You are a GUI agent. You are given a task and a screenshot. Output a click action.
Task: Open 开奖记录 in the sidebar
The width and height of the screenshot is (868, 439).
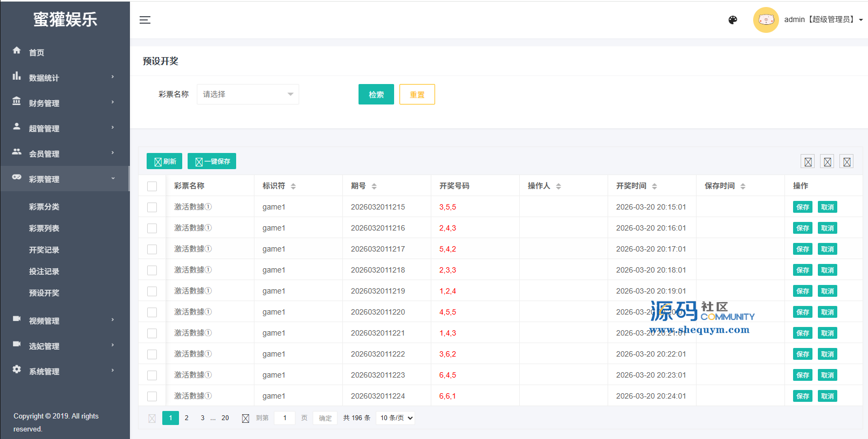tap(44, 250)
